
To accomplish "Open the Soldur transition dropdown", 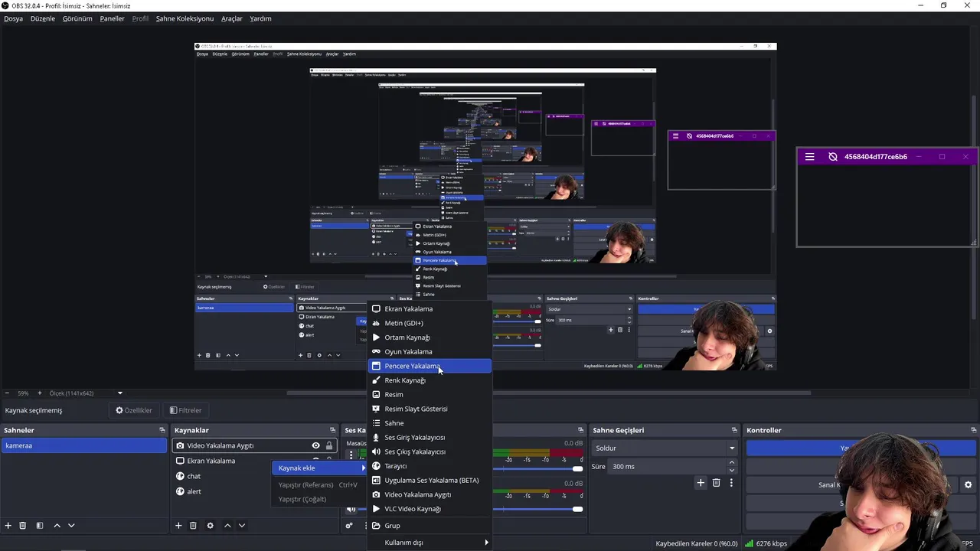I will 665,448.
